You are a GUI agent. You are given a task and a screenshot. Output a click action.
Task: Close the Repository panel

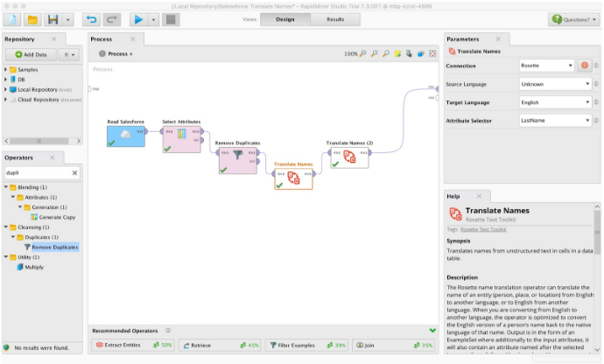click(54, 38)
